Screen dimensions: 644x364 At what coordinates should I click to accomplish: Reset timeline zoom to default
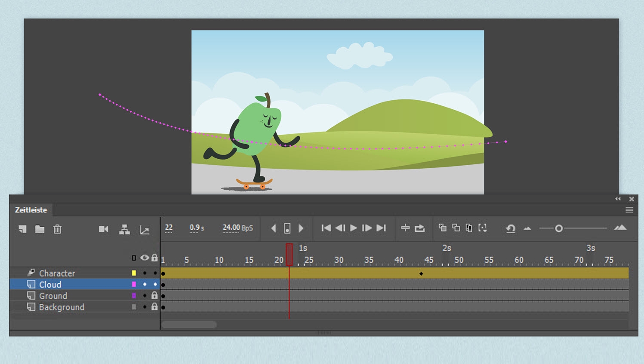(511, 228)
